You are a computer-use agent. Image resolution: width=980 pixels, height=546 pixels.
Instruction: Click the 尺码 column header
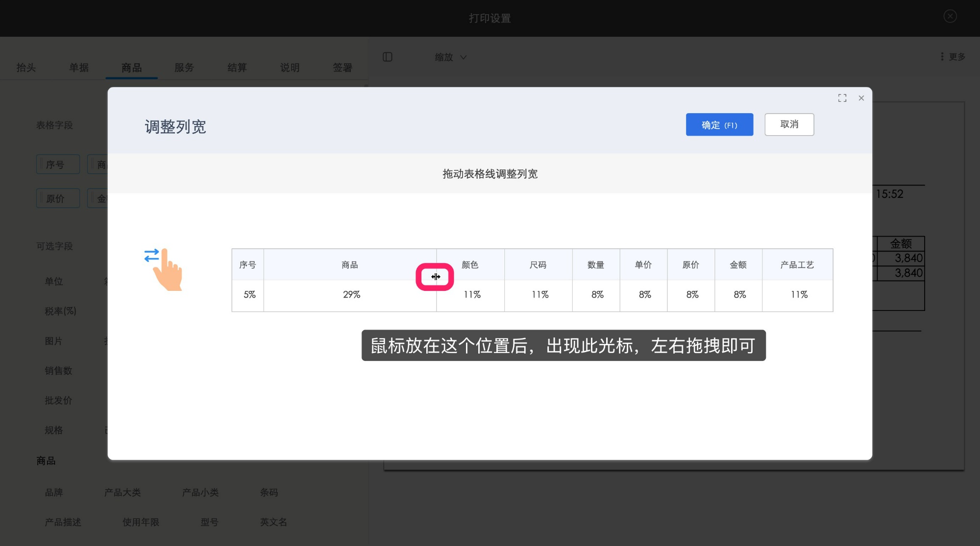tap(538, 265)
